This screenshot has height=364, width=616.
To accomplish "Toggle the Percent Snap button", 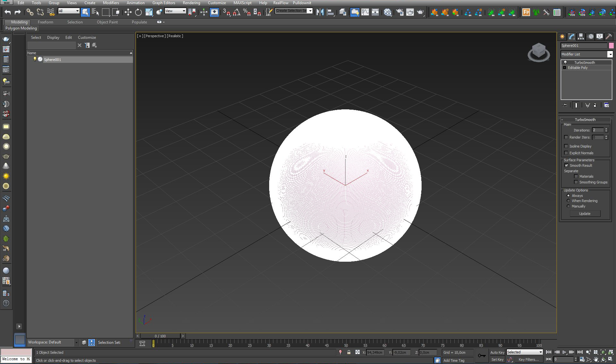I will click(x=247, y=12).
